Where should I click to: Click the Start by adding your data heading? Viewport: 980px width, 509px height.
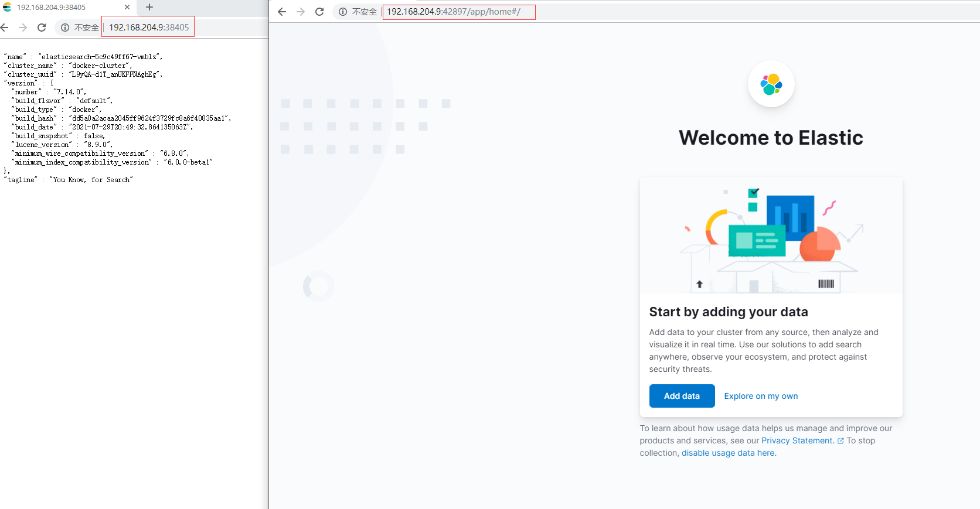729,312
